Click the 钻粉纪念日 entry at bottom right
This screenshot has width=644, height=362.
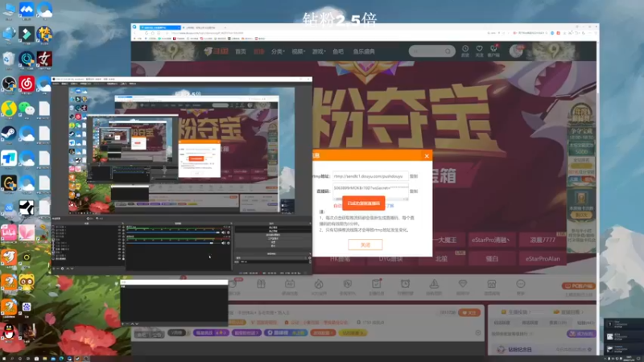(520, 349)
